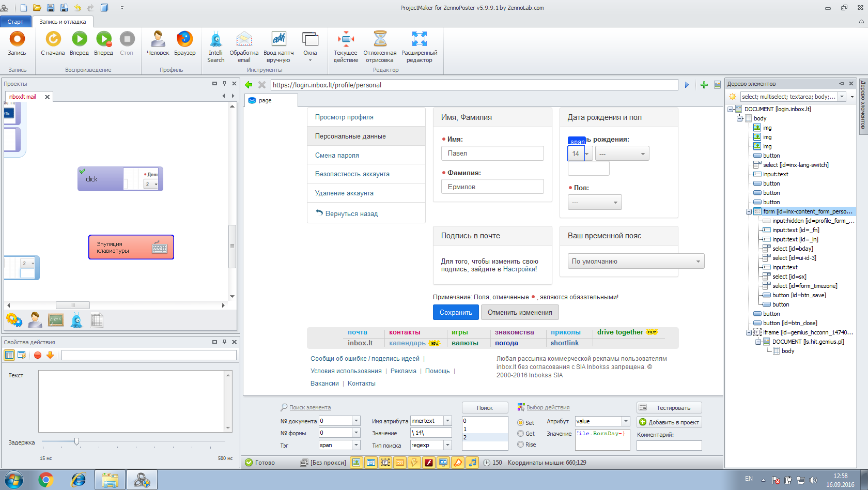Click the open project folder icon
Image resolution: width=868 pixels, height=490 pixels.
click(x=37, y=8)
